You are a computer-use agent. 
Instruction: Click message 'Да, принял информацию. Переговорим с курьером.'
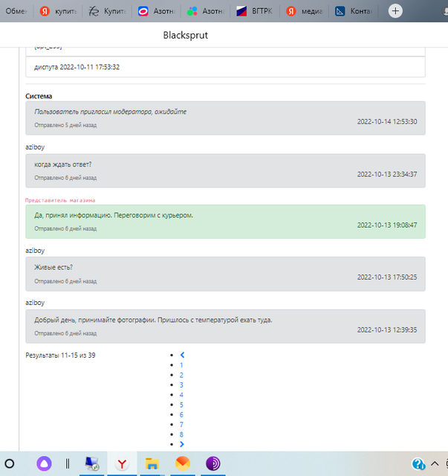tap(114, 215)
